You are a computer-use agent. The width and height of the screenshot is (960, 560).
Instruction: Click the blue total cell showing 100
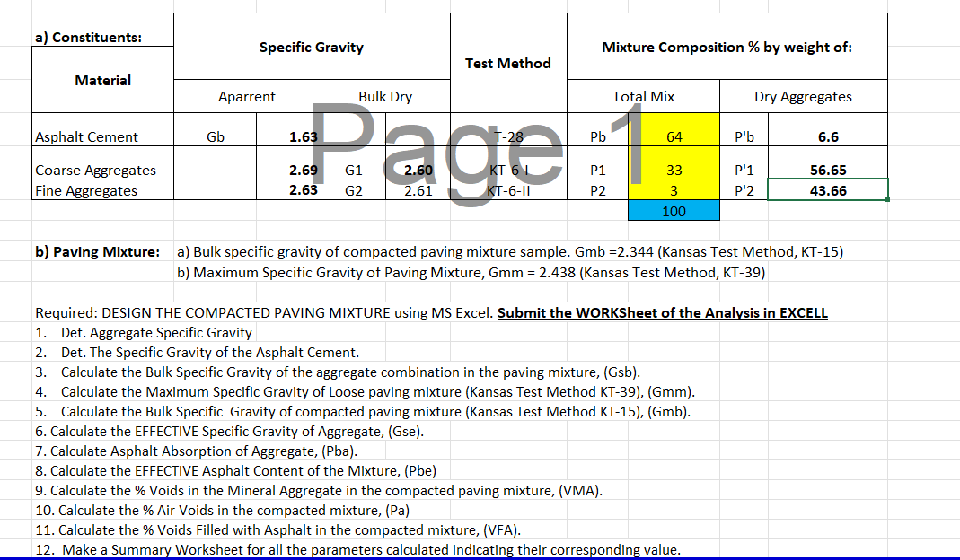point(674,210)
